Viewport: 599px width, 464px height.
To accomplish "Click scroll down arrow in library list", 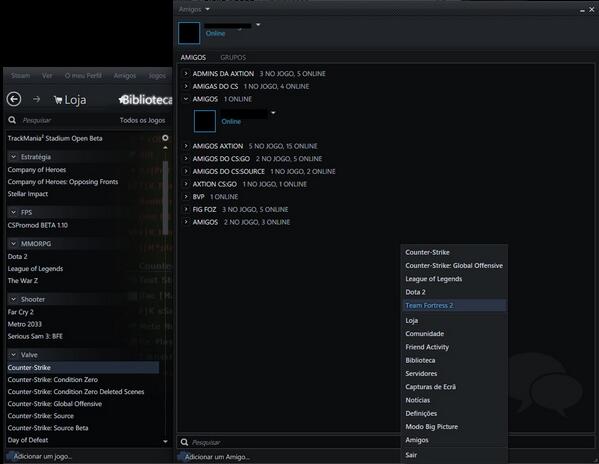I will (165, 441).
